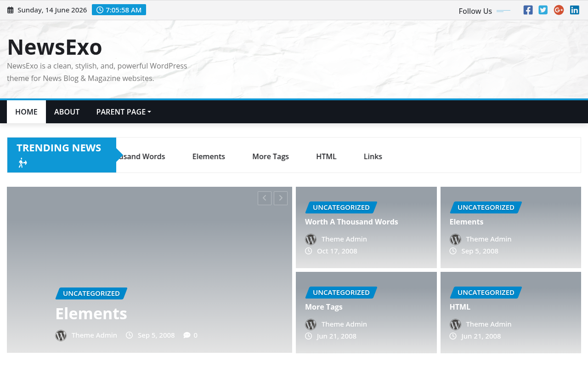Click the clock icon in the time badge

point(100,10)
